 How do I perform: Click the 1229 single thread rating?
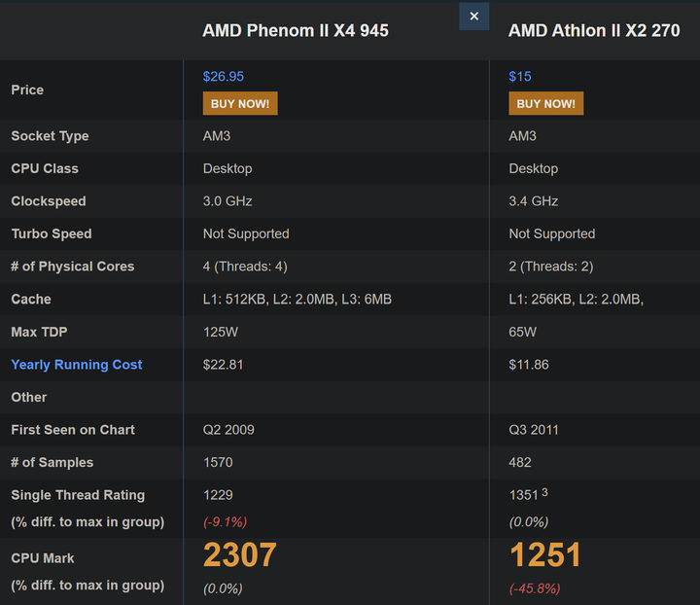(218, 495)
